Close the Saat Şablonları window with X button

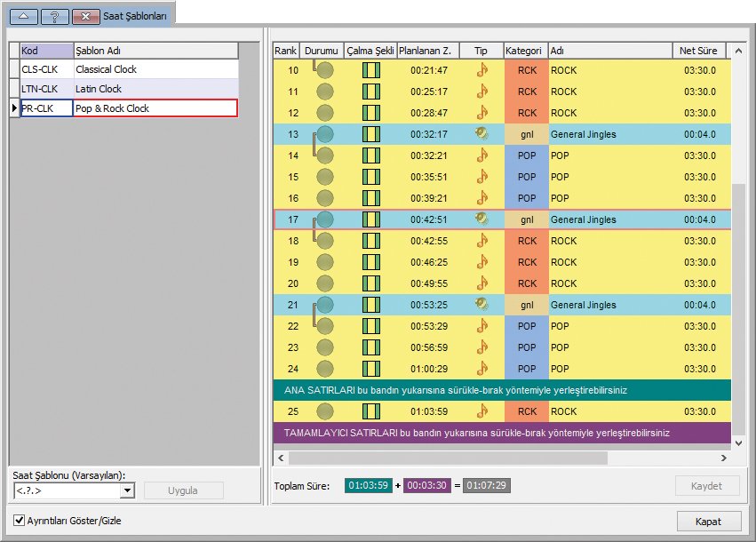[x=85, y=16]
